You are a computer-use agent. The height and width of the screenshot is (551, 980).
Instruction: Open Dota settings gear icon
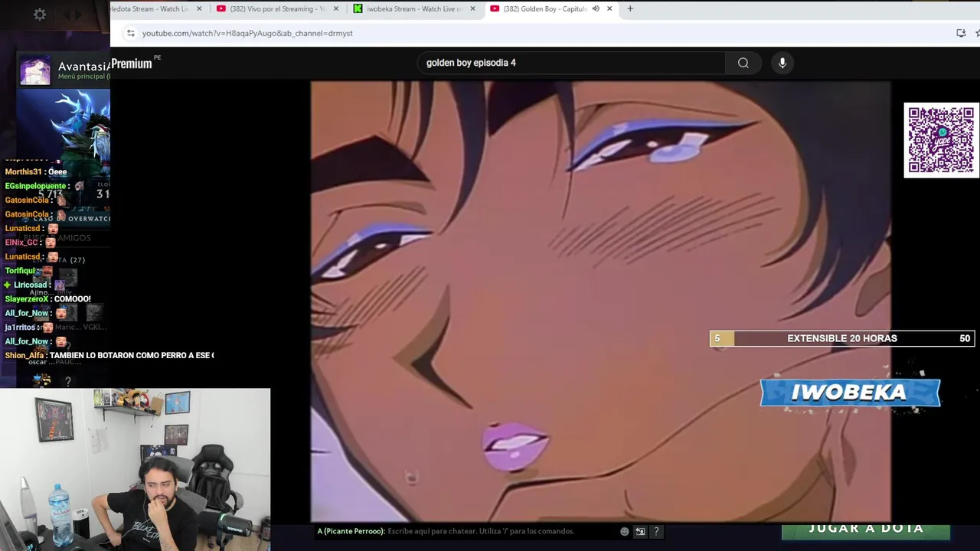40,15
